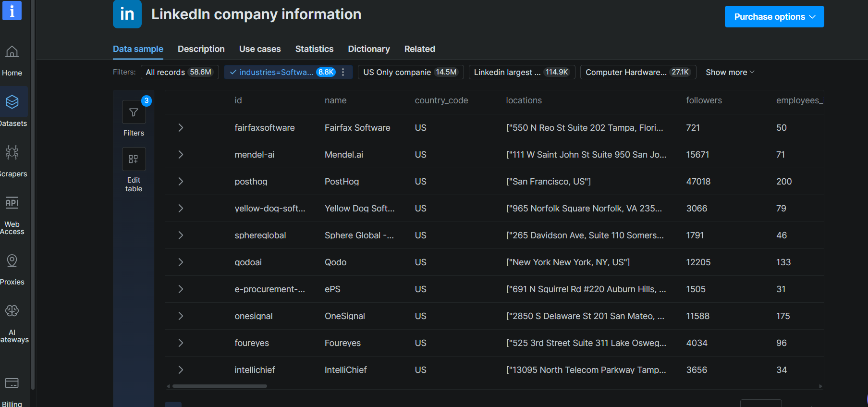Open the industries filter three-dot menu

[x=343, y=72]
